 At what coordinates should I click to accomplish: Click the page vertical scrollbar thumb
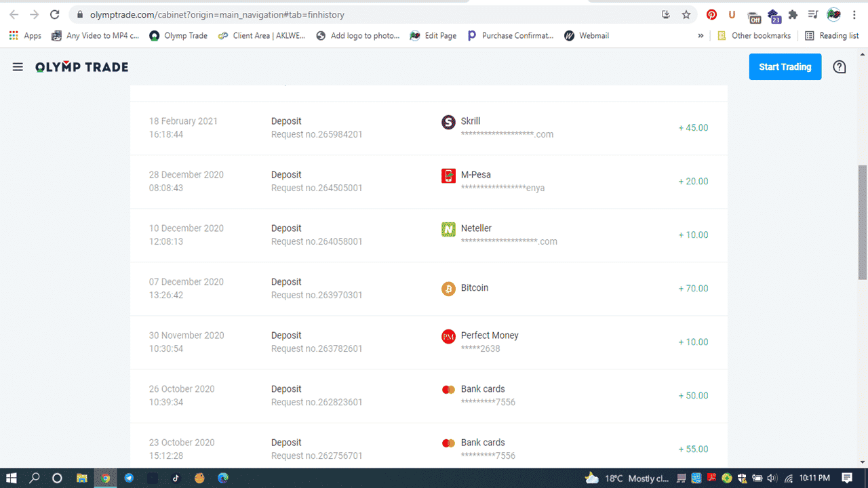tap(863, 222)
